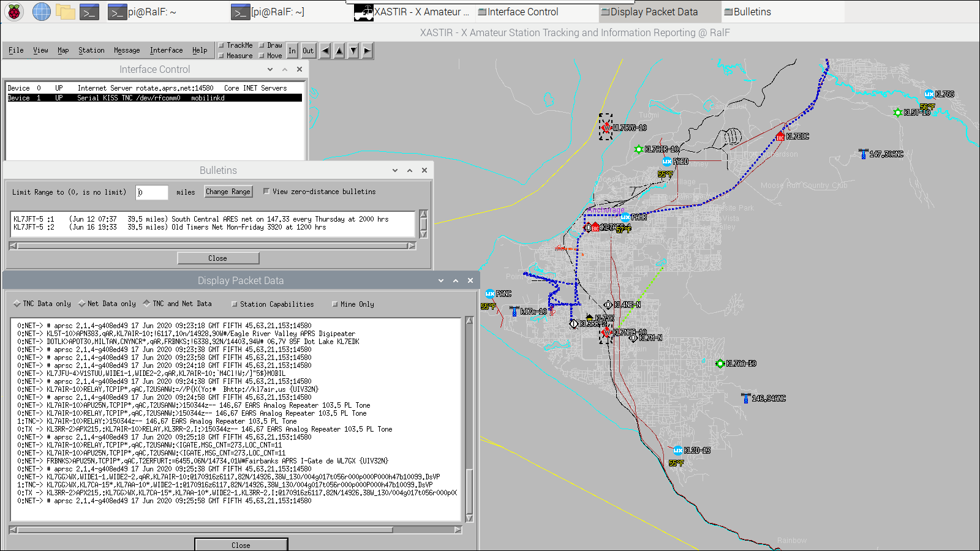980x551 pixels.
Task: Click the KL7EOC red EOC station icon
Action: coord(780,136)
